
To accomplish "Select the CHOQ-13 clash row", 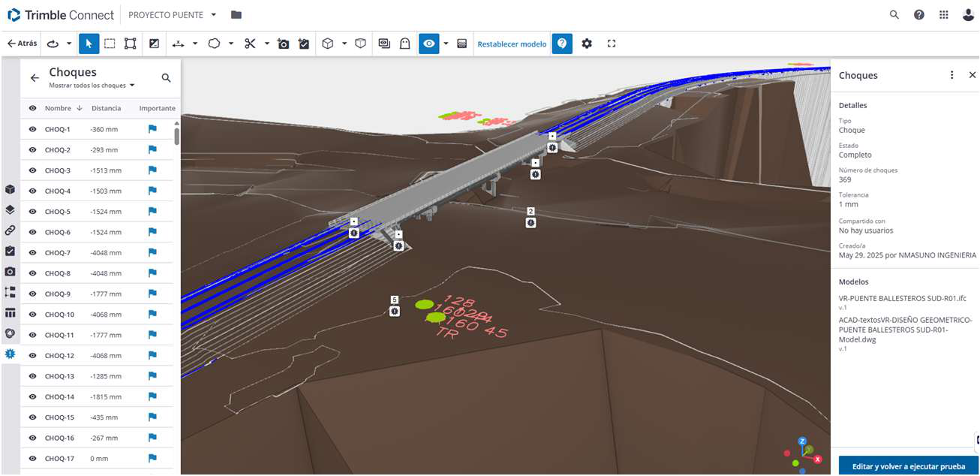I will (x=90, y=376).
